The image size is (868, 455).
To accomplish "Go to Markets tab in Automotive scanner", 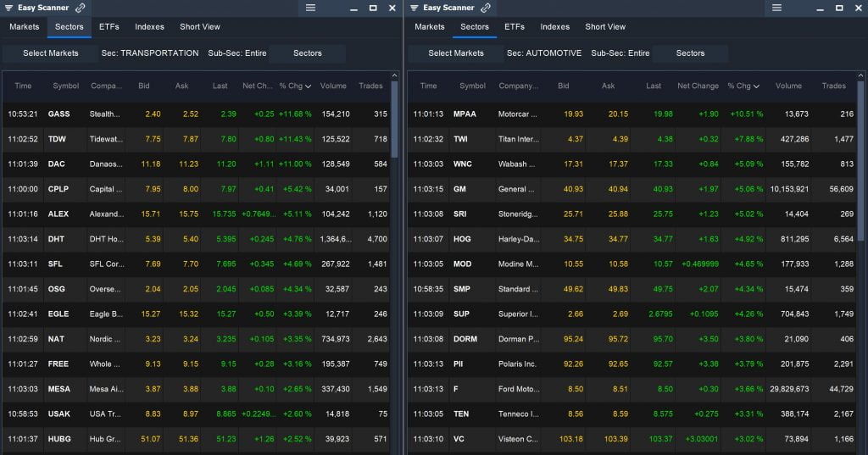I will coord(429,26).
